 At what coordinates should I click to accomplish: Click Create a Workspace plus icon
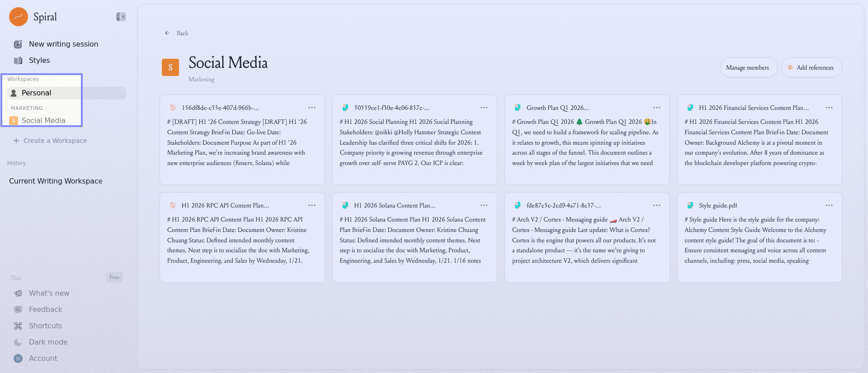pyautogui.click(x=16, y=141)
